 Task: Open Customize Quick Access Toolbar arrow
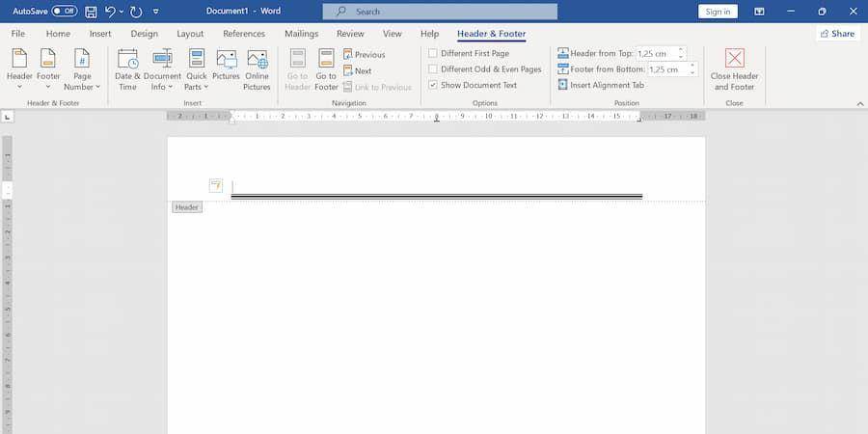156,12
